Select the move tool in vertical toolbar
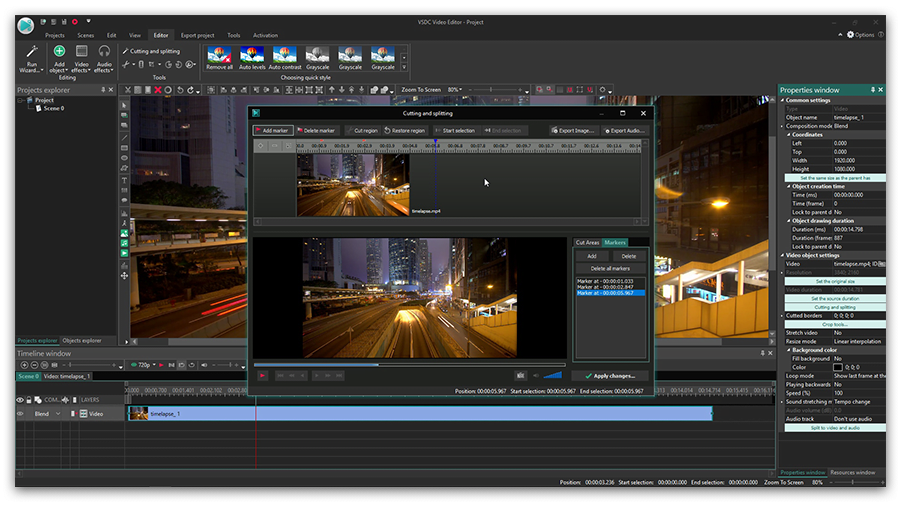900x510 pixels. [124, 276]
